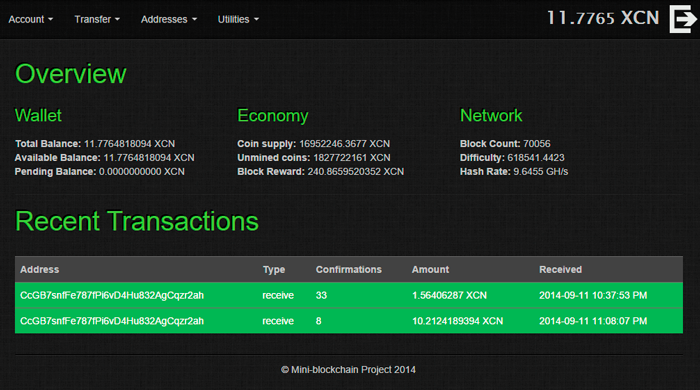Click the confirmations count 8

318,321
